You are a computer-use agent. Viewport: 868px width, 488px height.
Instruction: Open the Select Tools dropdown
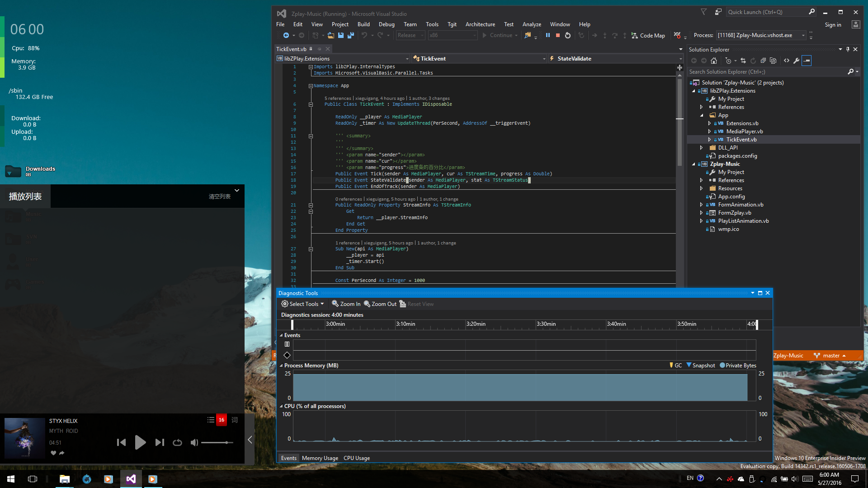point(302,304)
